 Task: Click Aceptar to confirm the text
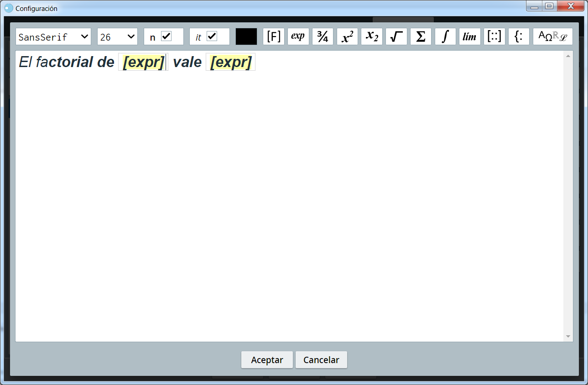267,360
